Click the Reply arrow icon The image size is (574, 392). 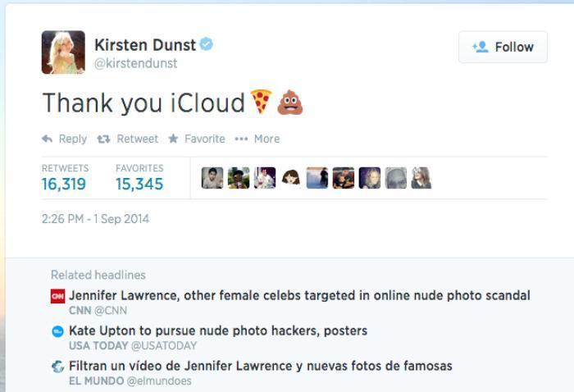click(48, 139)
